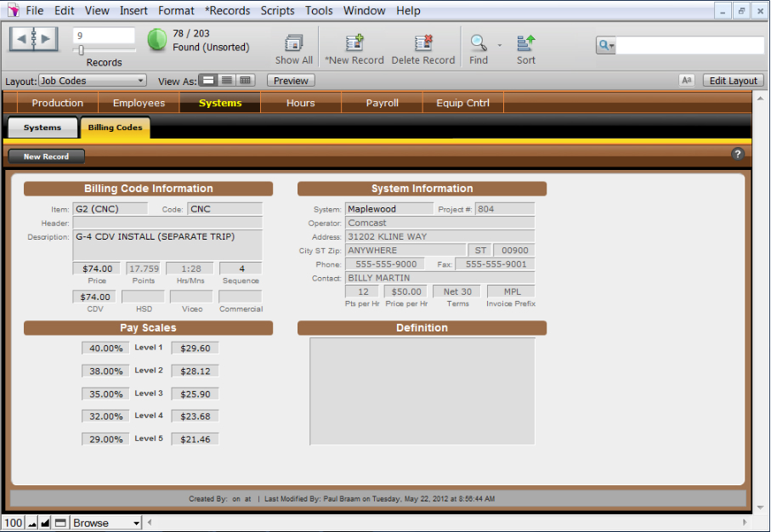Switch to the Payroll tab

[382, 103]
